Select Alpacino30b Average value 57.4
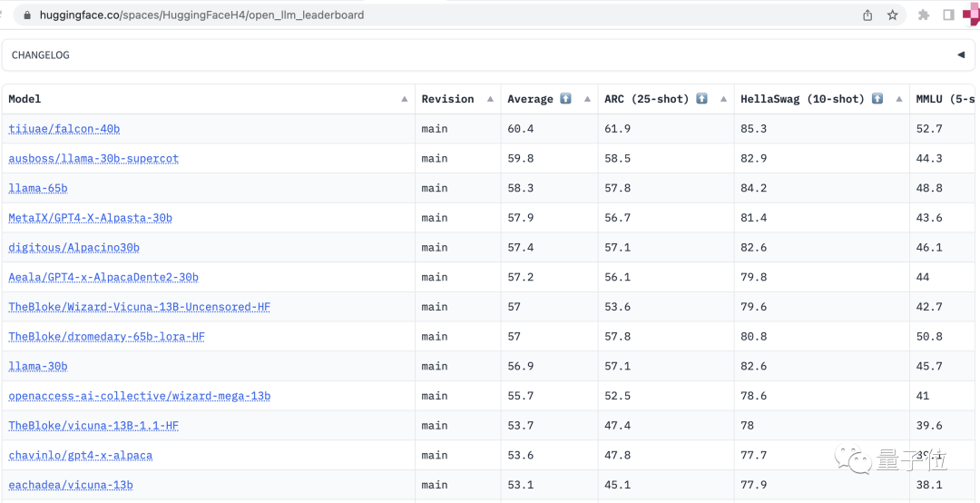Image resolution: width=980 pixels, height=503 pixels. pos(520,247)
